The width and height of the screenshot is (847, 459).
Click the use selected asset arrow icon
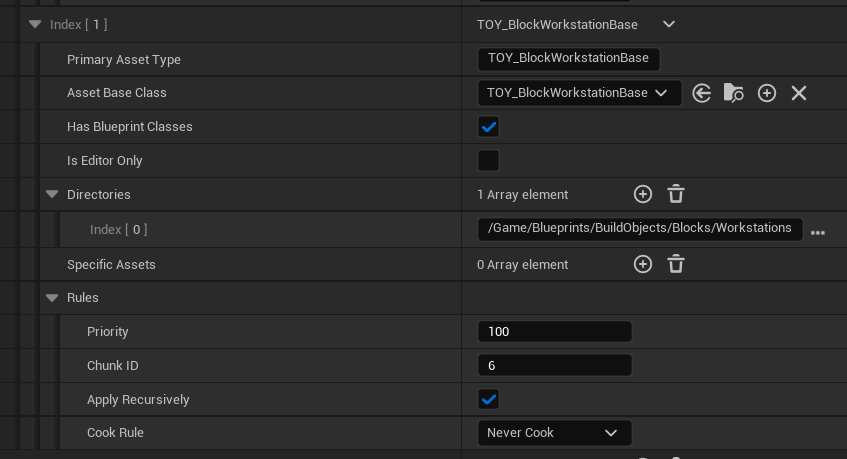702,93
